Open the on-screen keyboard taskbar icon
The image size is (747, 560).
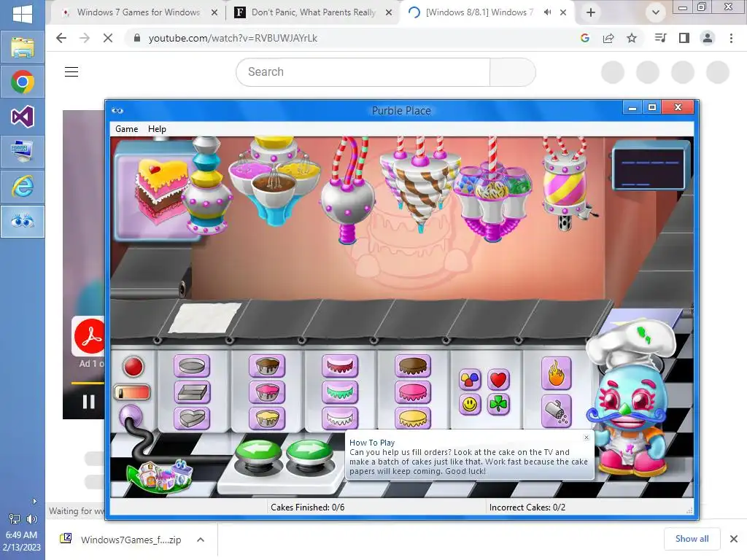click(23, 152)
